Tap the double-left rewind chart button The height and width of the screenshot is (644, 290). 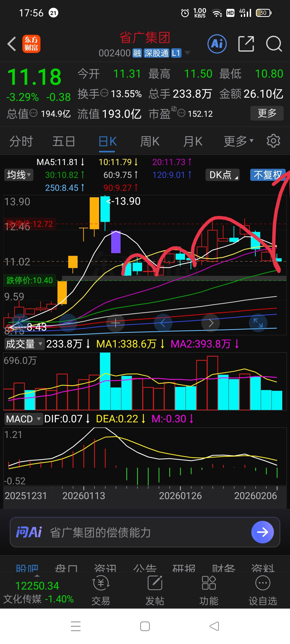[21, 323]
